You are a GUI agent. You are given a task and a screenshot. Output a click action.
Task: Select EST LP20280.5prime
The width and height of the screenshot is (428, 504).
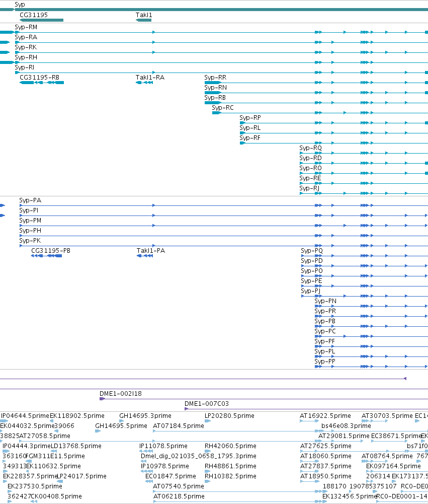point(229,416)
